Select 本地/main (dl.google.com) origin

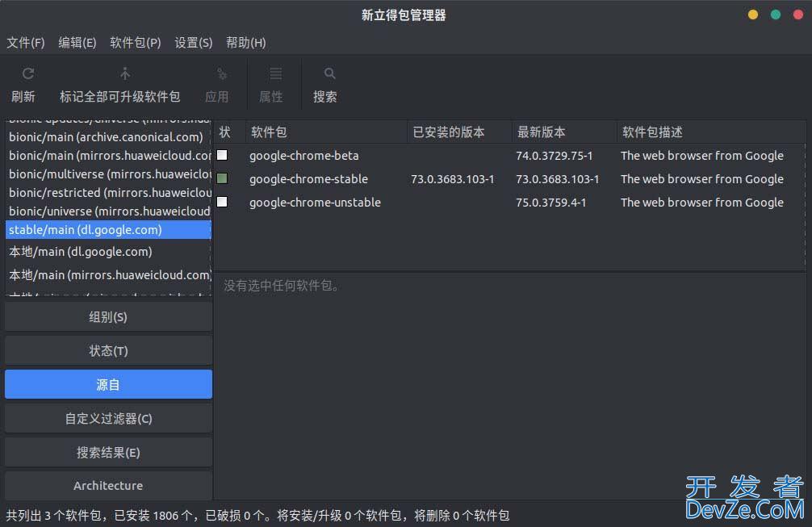(x=107, y=252)
